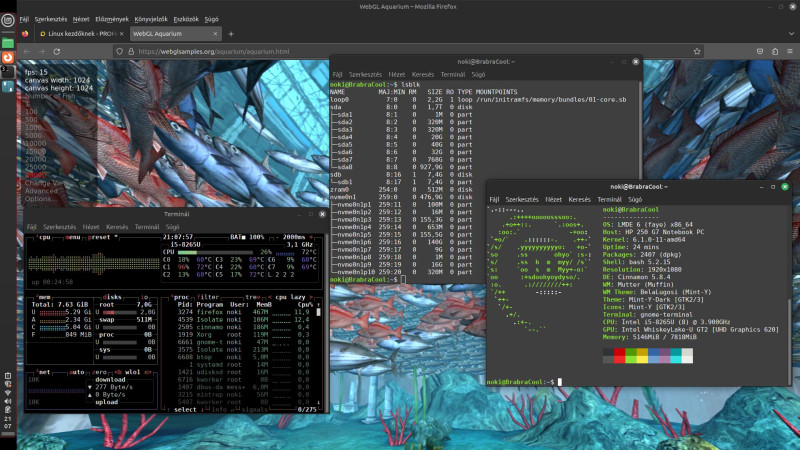The image size is (800, 450).
Task: Open the Linux Mint start menu
Action: pyautogui.click(x=8, y=20)
